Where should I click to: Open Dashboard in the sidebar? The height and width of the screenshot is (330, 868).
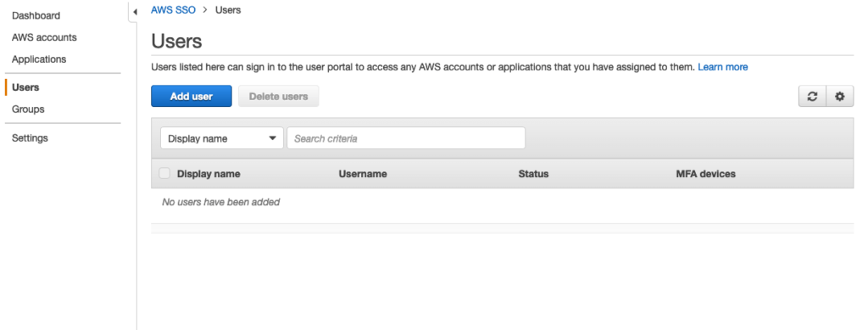pyautogui.click(x=36, y=15)
